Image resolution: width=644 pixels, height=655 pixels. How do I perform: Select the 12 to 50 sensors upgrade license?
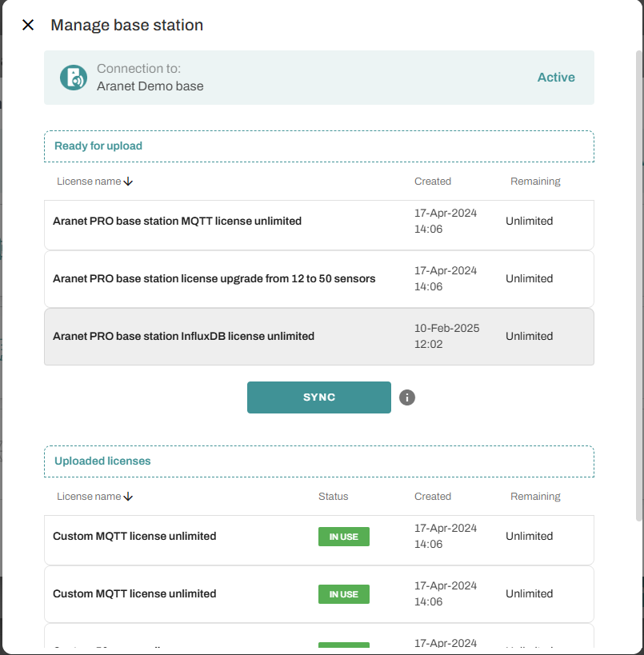(x=214, y=278)
